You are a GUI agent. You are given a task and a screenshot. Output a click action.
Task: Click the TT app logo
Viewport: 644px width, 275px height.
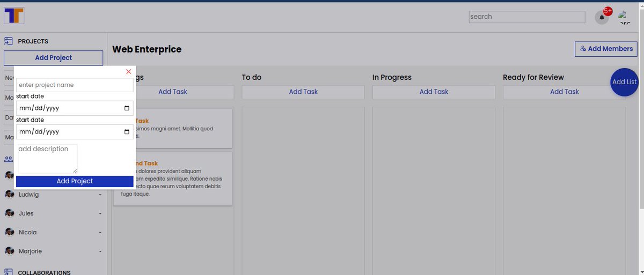14,15
